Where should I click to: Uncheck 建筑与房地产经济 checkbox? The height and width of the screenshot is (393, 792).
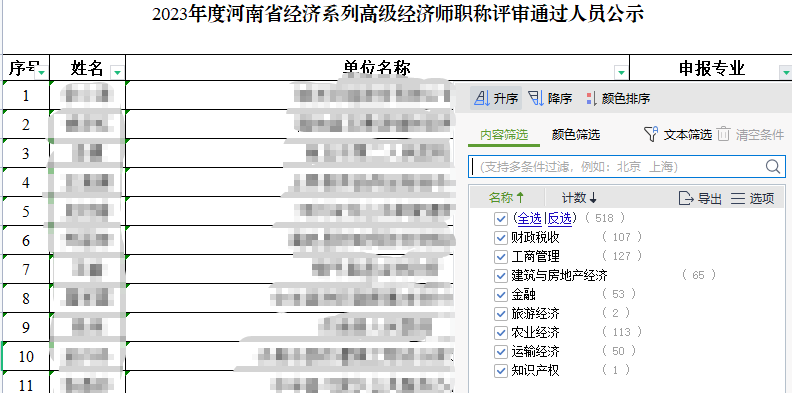pos(501,276)
